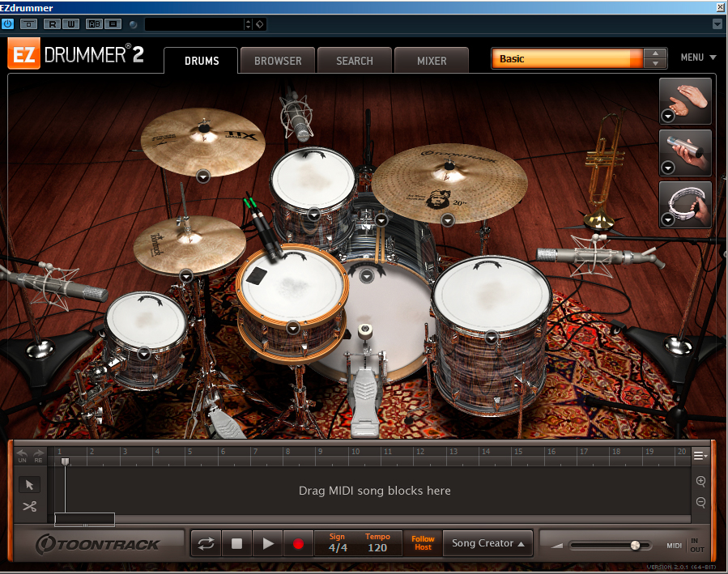Select the previous preset with down arrow
728x574 pixels.
(x=655, y=64)
